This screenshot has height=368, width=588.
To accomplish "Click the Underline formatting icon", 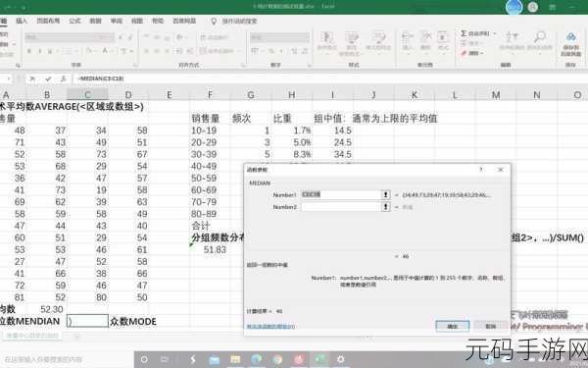I will [x=50, y=51].
